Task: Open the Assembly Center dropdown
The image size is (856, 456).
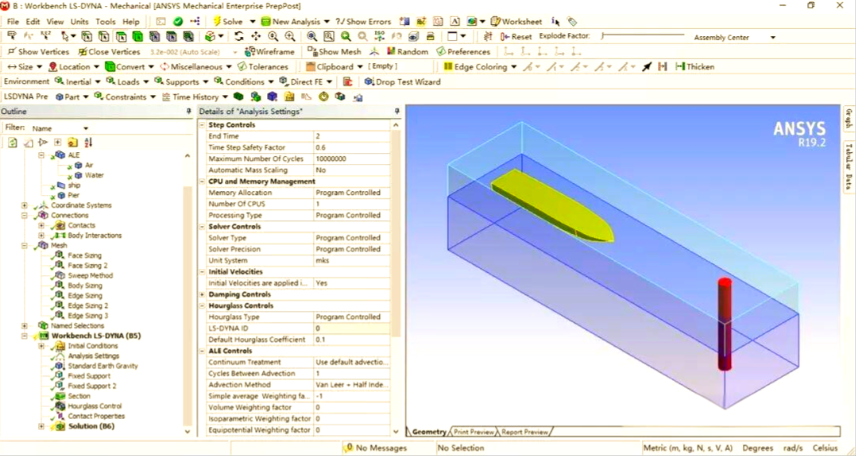Action: (x=772, y=37)
